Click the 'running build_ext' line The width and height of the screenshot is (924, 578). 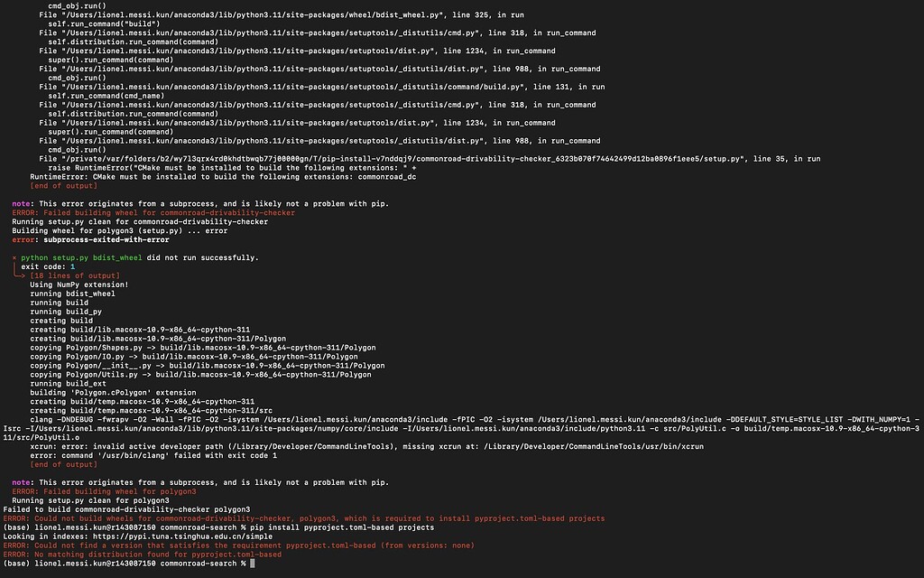[x=70, y=383]
